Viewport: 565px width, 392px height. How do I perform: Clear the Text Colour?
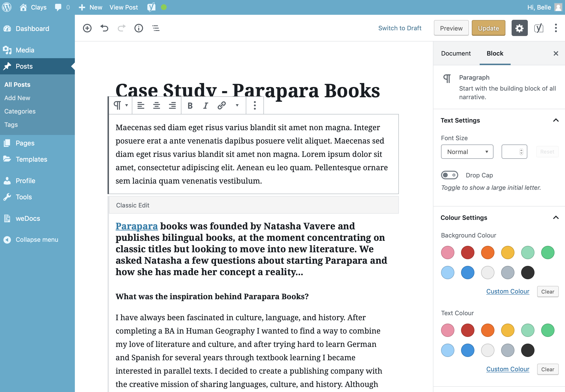tap(548, 369)
